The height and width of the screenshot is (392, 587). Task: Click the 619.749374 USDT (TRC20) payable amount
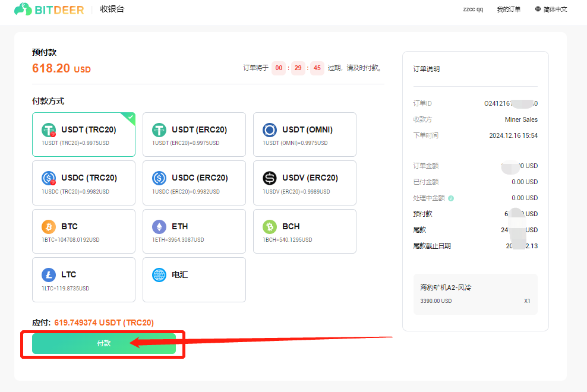tap(104, 323)
